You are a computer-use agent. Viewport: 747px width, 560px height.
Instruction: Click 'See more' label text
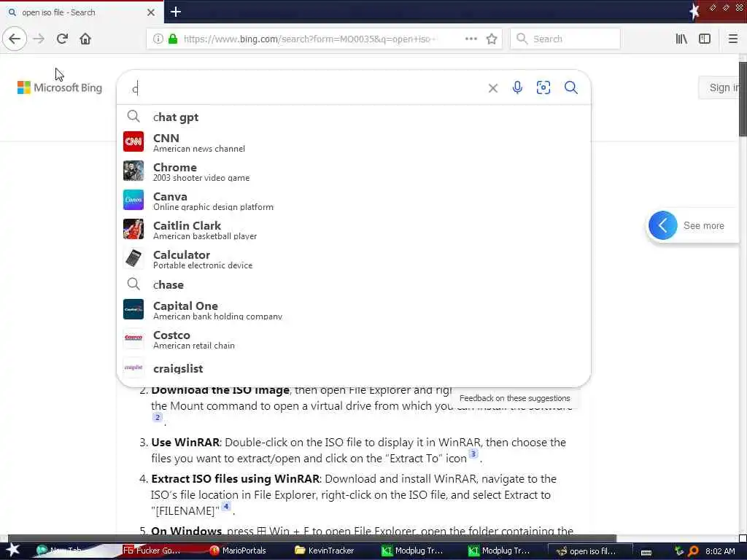click(704, 226)
